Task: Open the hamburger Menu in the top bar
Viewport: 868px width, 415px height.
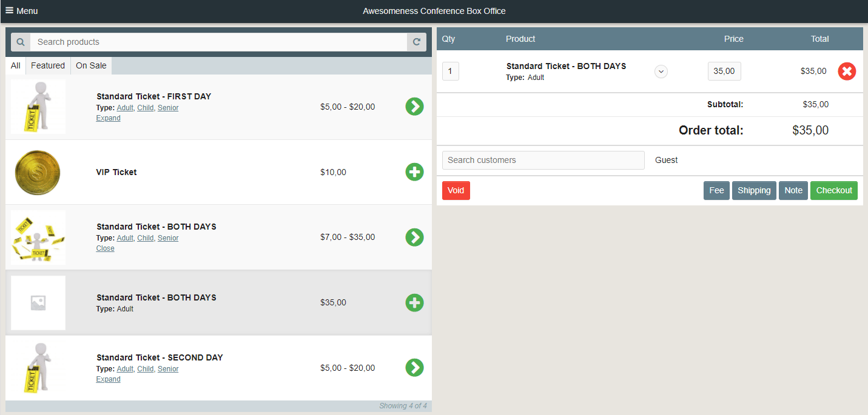Action: pos(21,10)
